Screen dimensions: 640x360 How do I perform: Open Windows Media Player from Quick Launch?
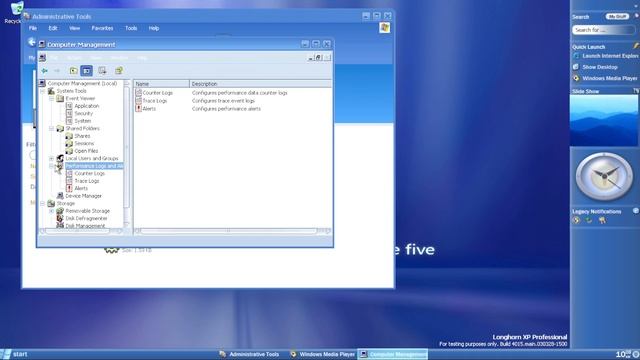click(x=605, y=78)
